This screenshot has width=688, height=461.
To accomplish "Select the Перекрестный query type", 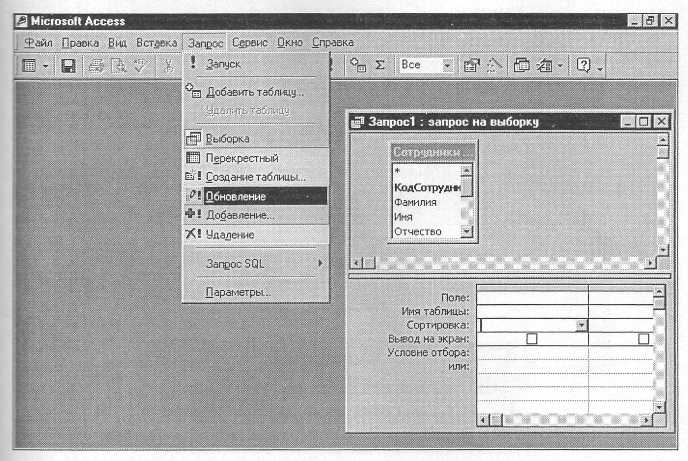I will coord(256,158).
